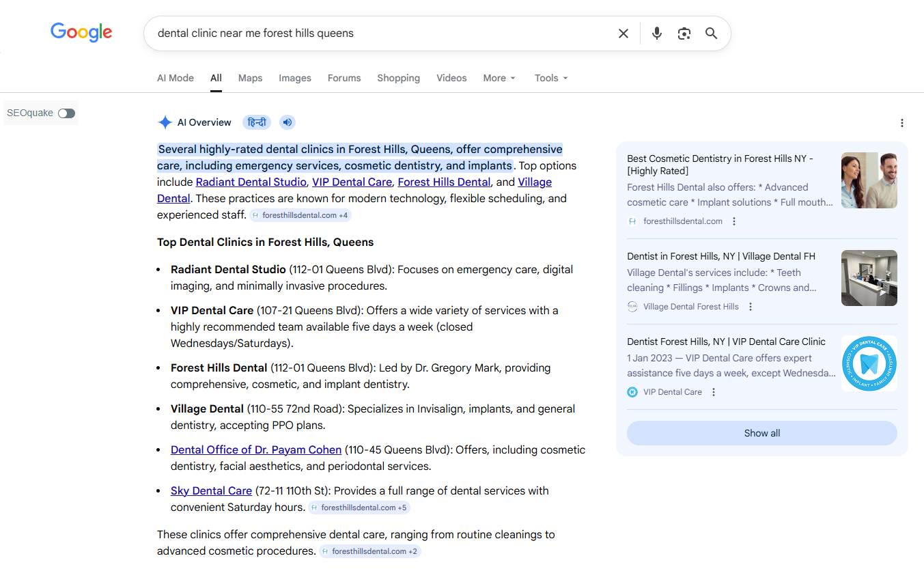Click the VIP Dental Care favicon in source card
Viewport: 924px width, 569px height.
tap(632, 392)
